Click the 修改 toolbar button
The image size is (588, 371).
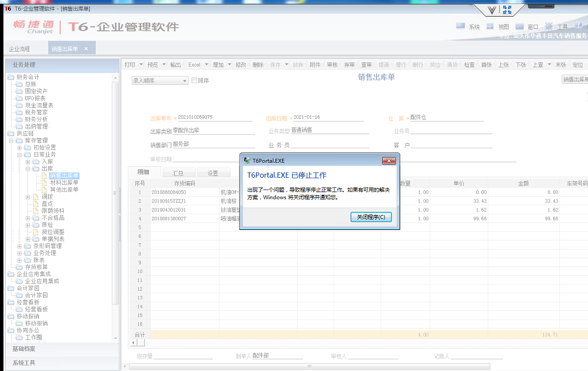click(241, 65)
